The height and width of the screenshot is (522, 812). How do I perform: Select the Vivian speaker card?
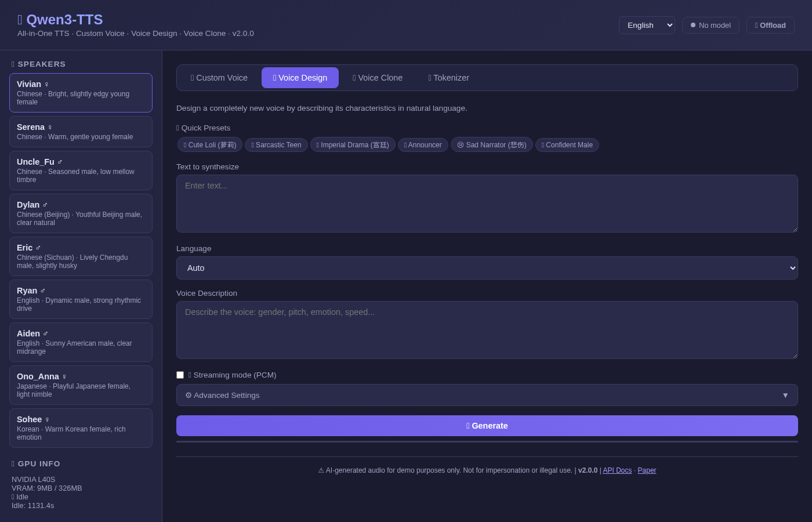(81, 93)
